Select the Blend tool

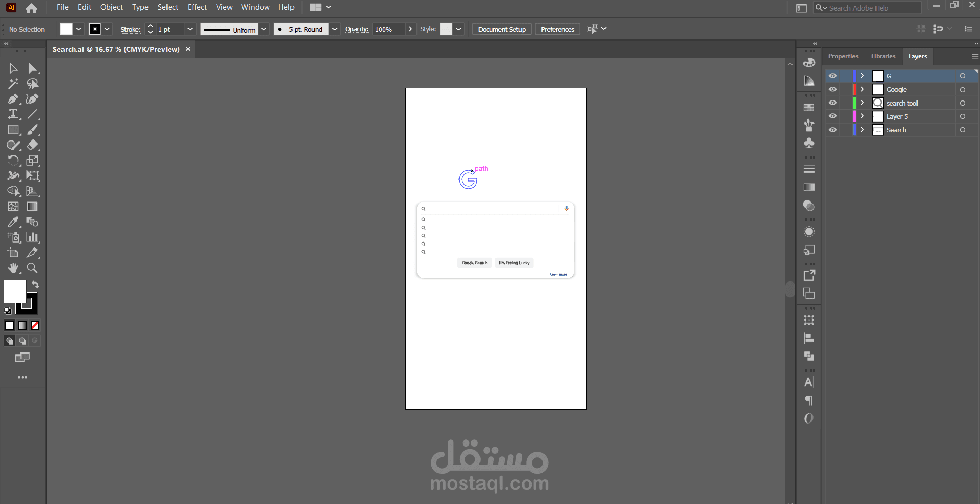pos(32,222)
